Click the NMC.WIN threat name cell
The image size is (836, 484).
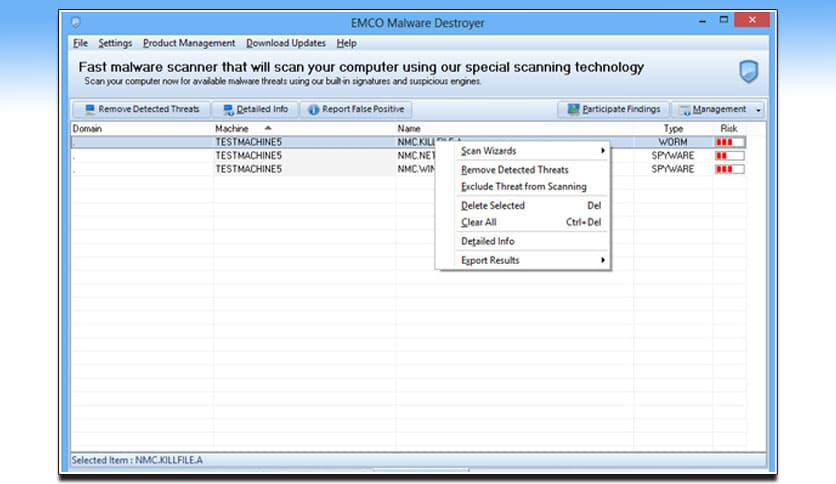[416, 169]
